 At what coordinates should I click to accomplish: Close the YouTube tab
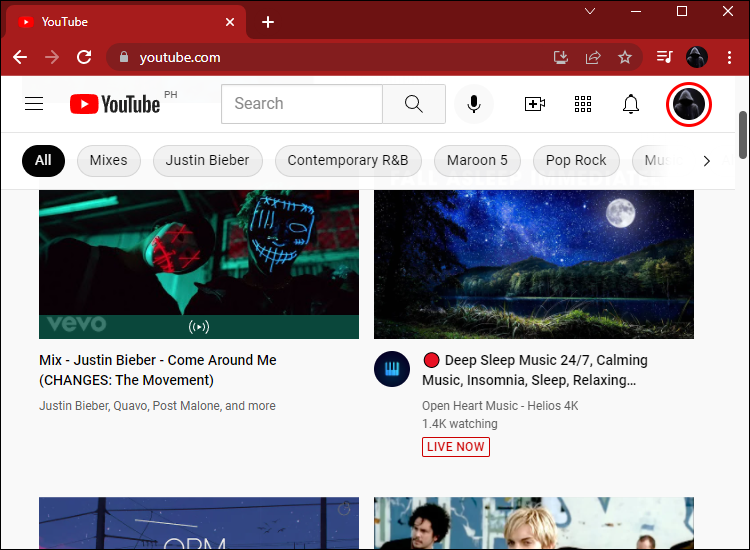pos(230,22)
